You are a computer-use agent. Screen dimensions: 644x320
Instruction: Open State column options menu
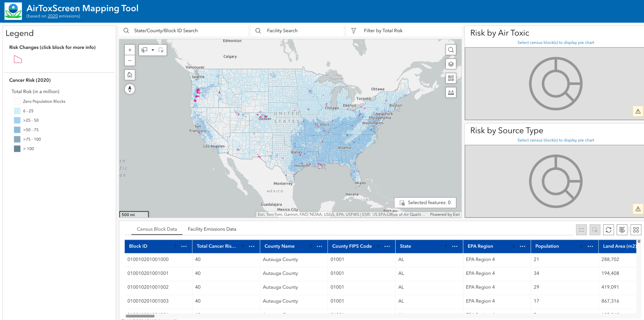click(455, 246)
